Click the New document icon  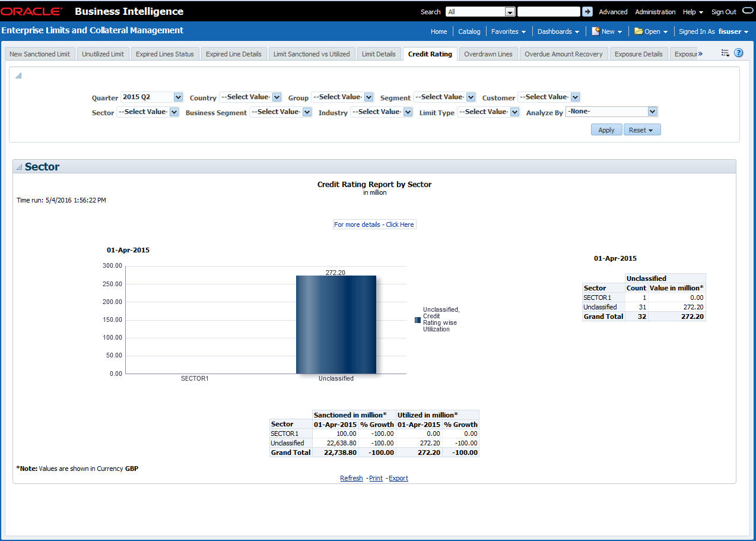(595, 31)
